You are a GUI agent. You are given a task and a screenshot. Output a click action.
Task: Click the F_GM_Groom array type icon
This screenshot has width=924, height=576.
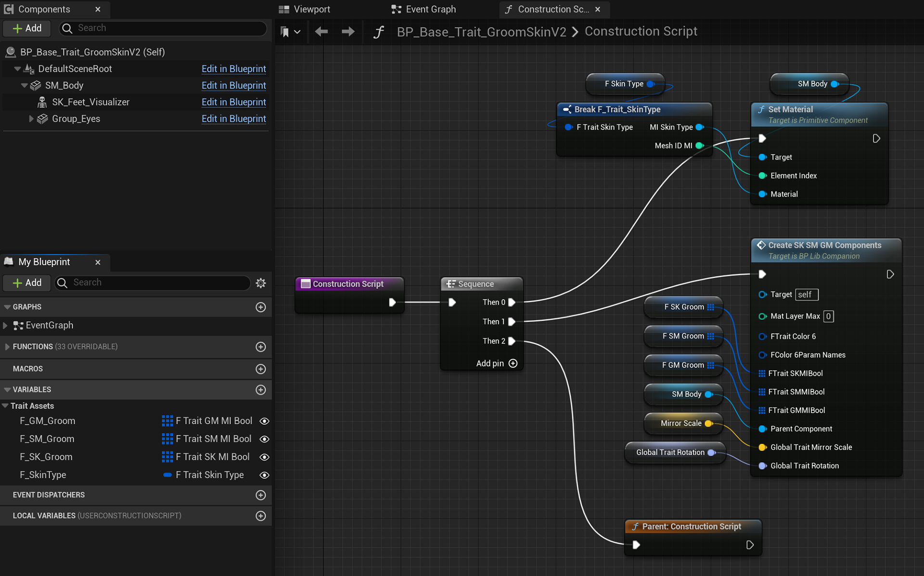[x=167, y=421]
